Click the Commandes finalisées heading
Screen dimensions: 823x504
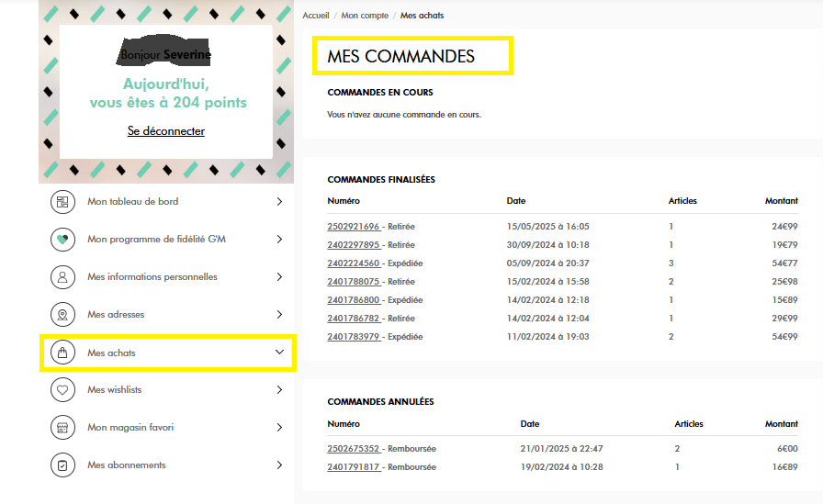pyautogui.click(x=381, y=179)
